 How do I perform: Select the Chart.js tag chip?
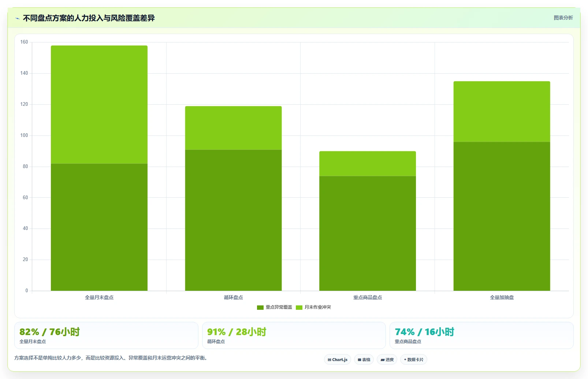tap(338, 360)
